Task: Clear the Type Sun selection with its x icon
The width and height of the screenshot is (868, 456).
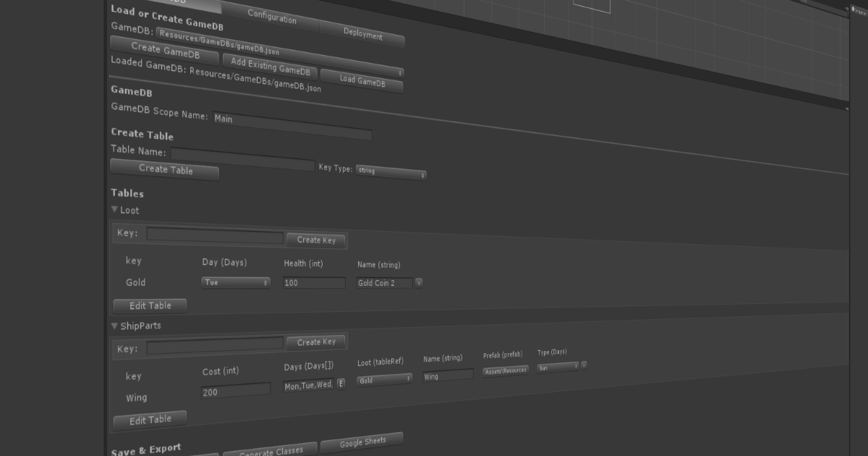Action: coord(584,365)
